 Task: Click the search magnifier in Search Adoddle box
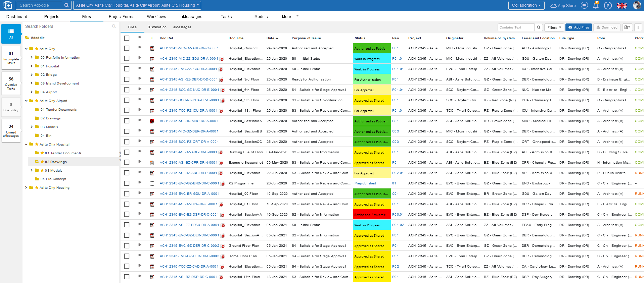tap(66, 5)
